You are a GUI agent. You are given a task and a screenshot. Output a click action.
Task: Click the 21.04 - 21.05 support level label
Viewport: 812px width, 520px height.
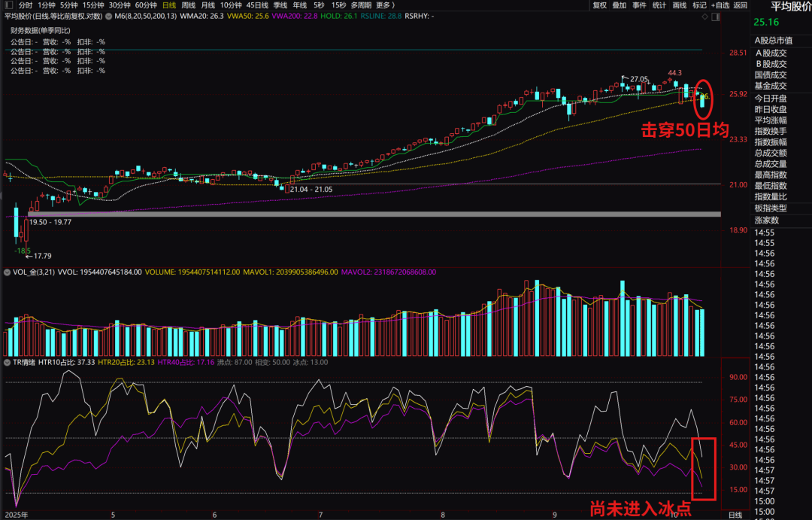[311, 189]
